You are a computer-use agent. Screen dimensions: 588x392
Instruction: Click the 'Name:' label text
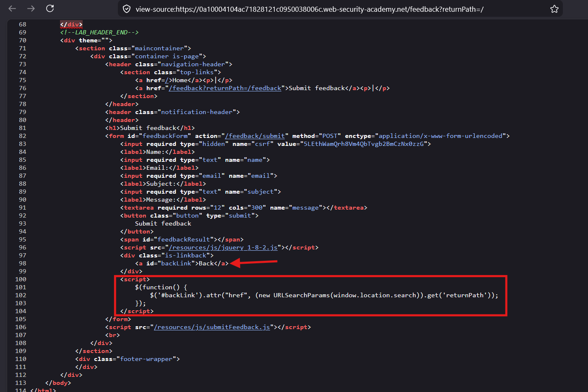(x=156, y=152)
